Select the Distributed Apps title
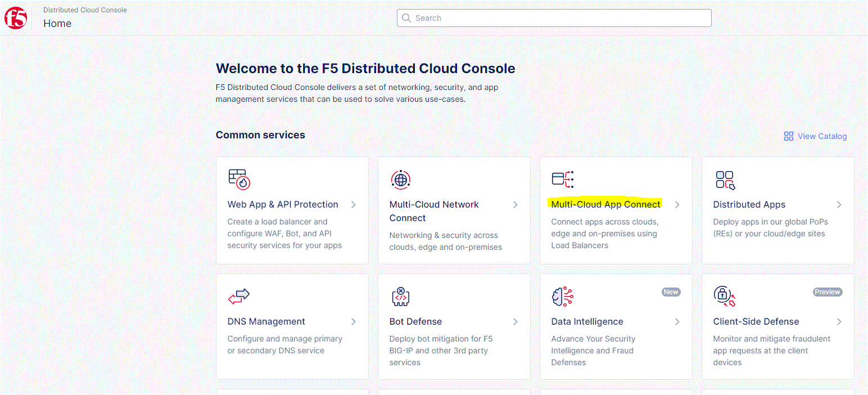 click(x=749, y=205)
